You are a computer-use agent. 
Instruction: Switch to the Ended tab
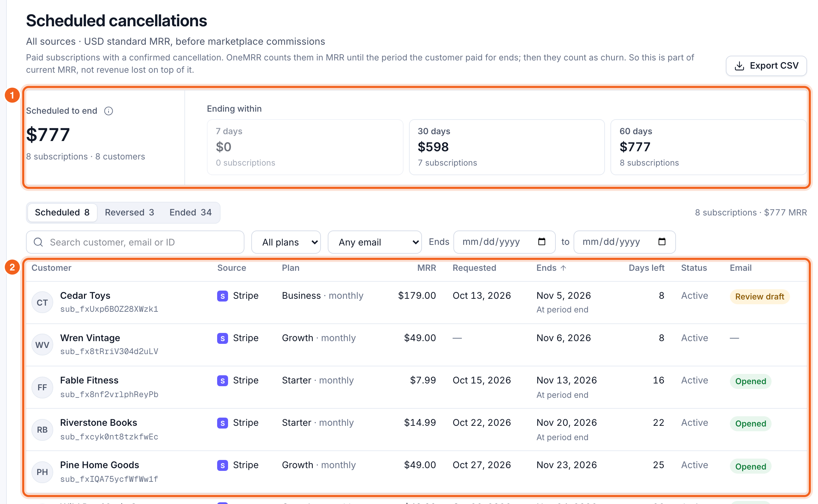[191, 212]
